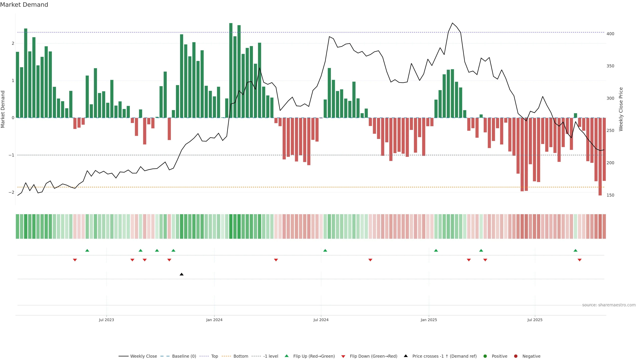
Task: Click the Weekly Close Price axis title
Action: coord(621,109)
